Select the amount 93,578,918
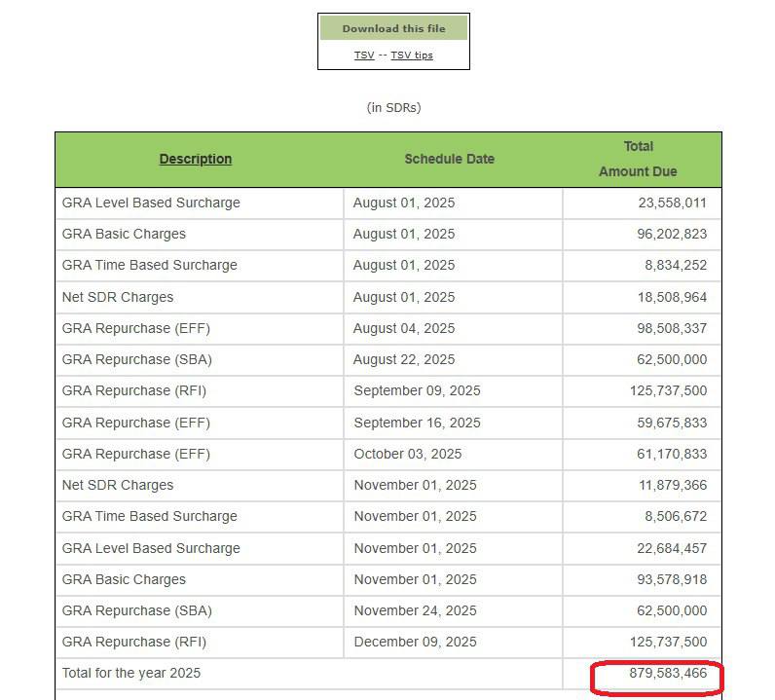The image size is (775, 700). [x=672, y=579]
